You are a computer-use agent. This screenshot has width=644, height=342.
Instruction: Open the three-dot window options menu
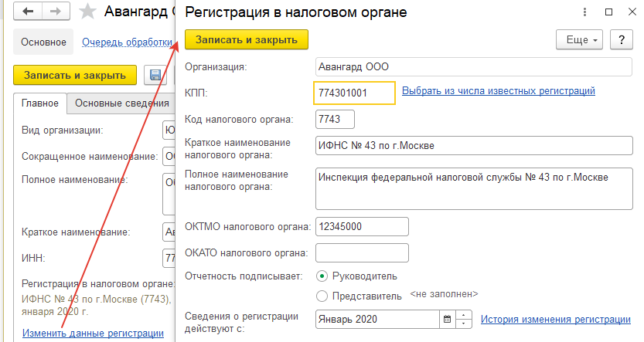584,12
